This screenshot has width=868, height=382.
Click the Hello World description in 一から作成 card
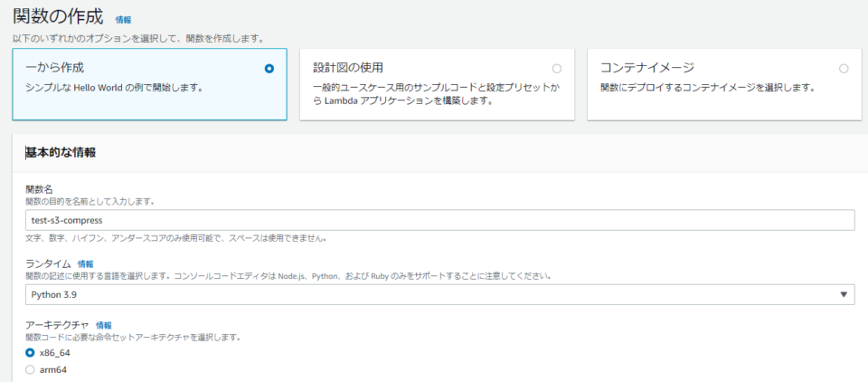click(x=113, y=88)
